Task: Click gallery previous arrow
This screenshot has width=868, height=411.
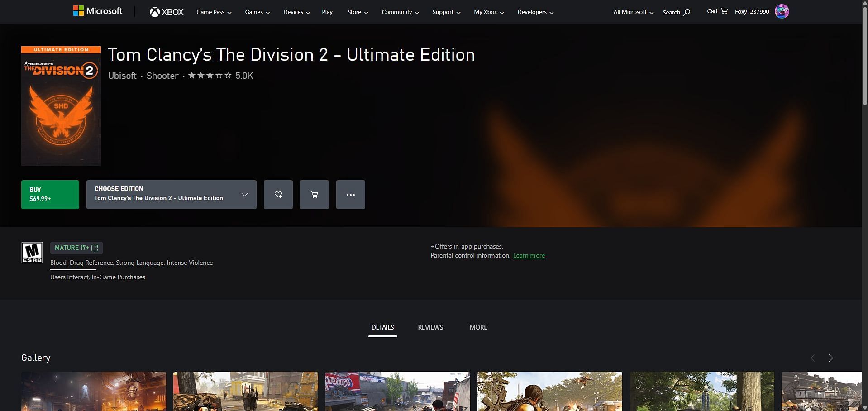Action: [x=813, y=358]
